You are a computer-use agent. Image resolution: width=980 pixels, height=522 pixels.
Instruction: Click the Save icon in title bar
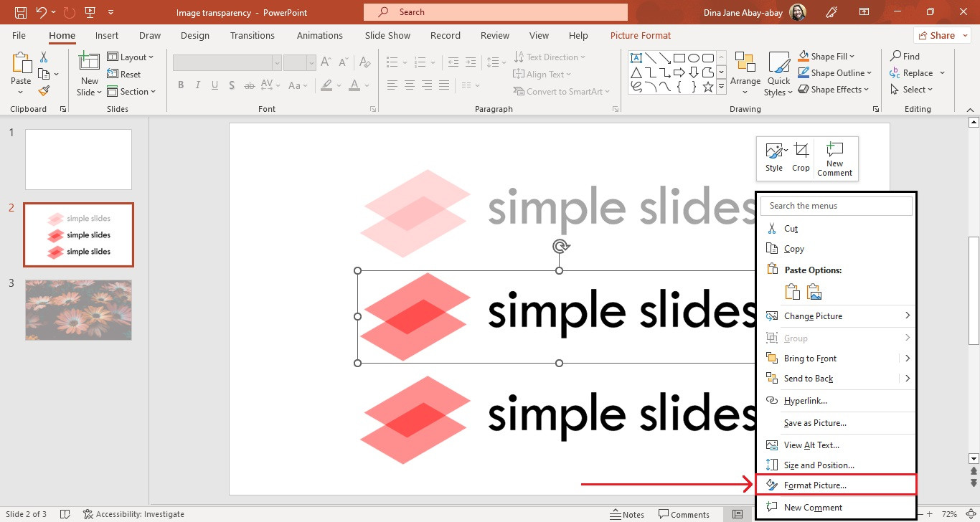(21, 12)
